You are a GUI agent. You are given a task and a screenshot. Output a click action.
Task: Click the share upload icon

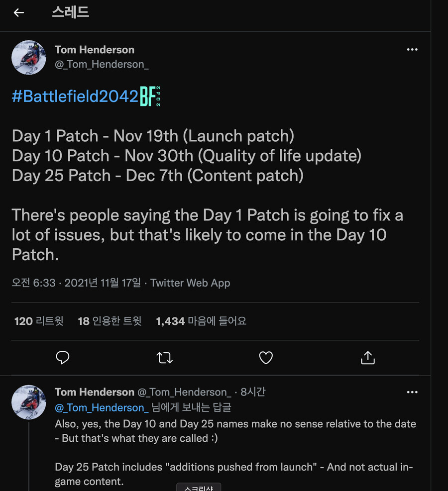tap(368, 357)
